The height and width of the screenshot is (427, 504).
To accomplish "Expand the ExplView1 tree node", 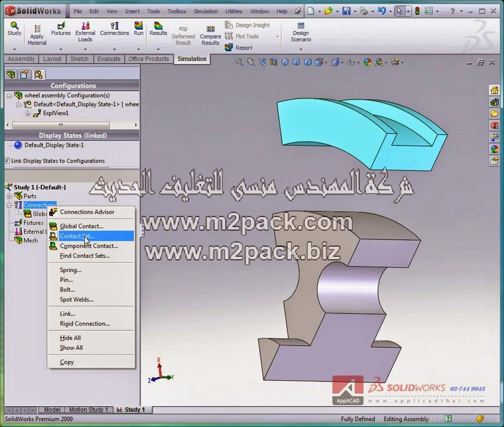I will pyautogui.click(x=28, y=113).
